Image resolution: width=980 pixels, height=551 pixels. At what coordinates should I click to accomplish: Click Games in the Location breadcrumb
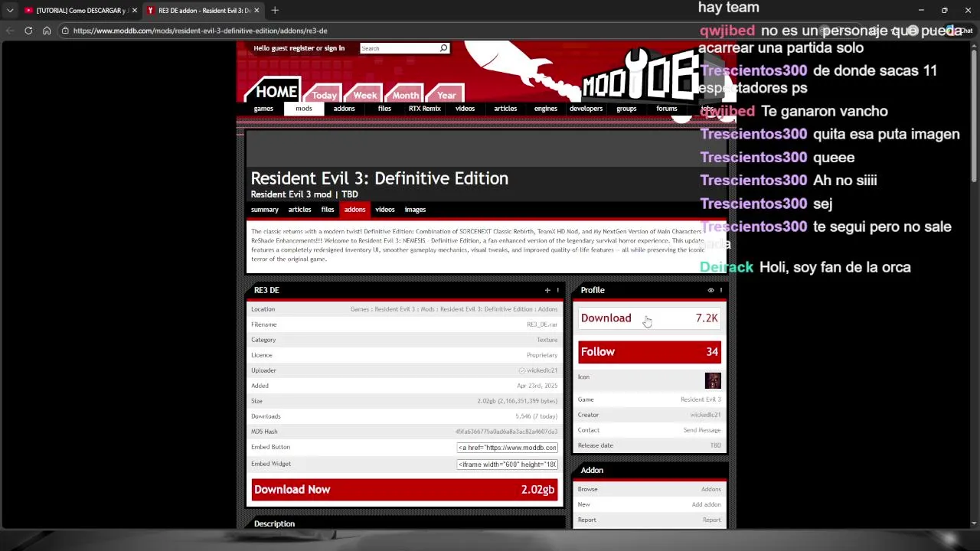coord(360,309)
